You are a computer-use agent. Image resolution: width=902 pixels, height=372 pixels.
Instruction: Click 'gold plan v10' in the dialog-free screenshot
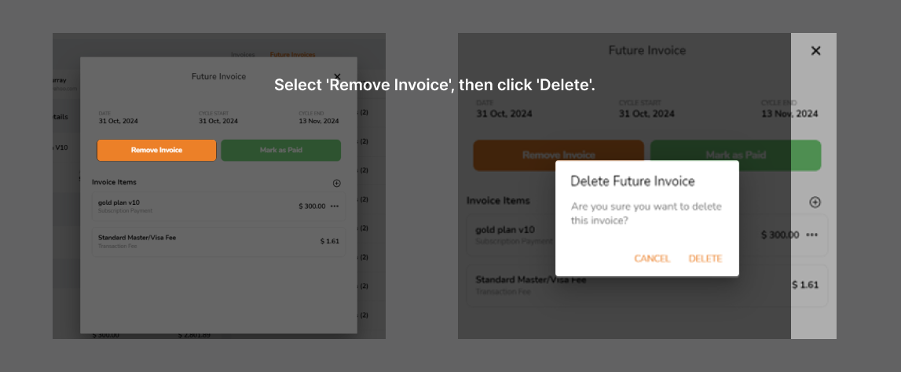[x=119, y=202]
